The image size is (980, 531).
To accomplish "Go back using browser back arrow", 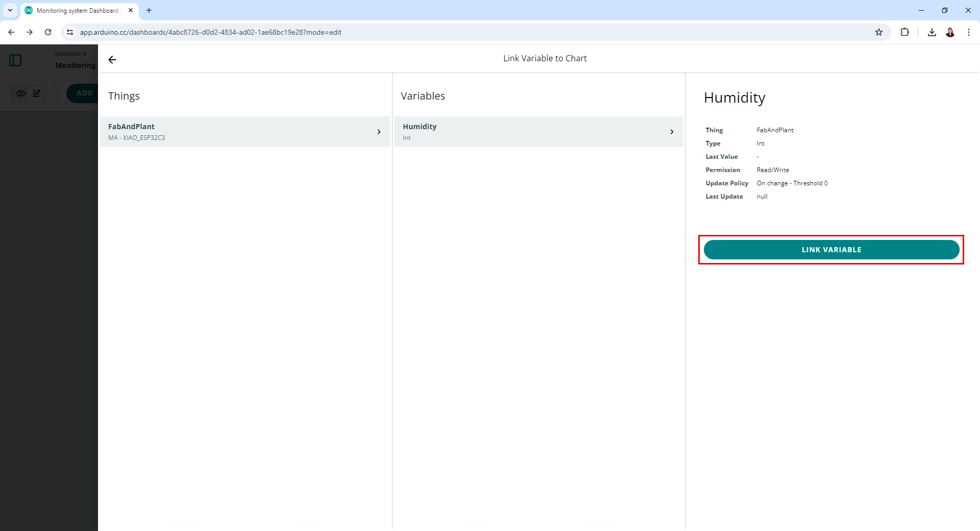I will click(x=11, y=32).
